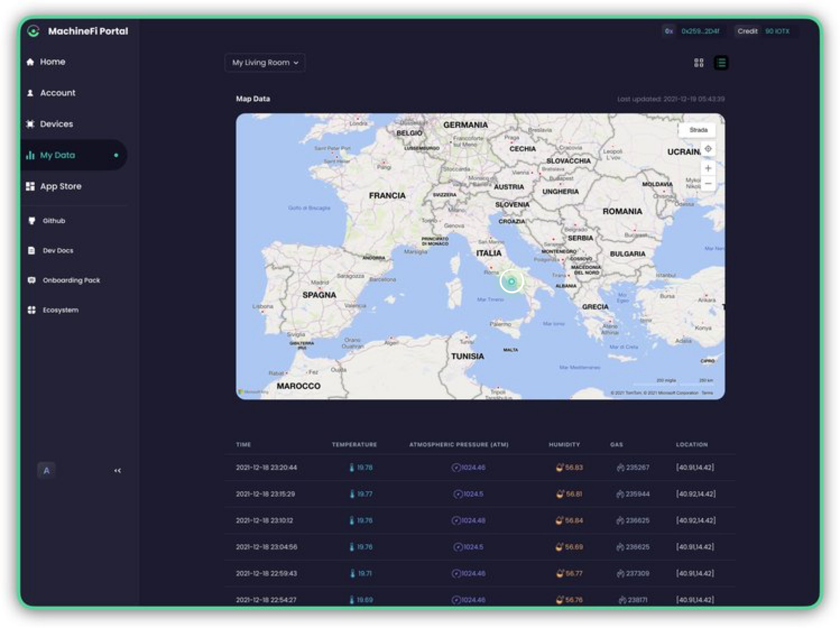Open Github link in sidebar
Screen dimensions: 840x628
tap(54, 221)
